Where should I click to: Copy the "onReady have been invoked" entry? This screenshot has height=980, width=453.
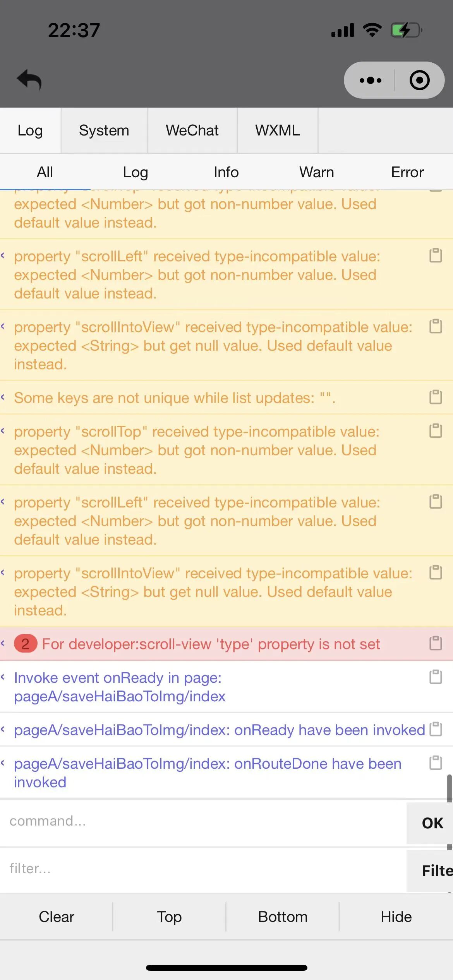click(x=436, y=729)
